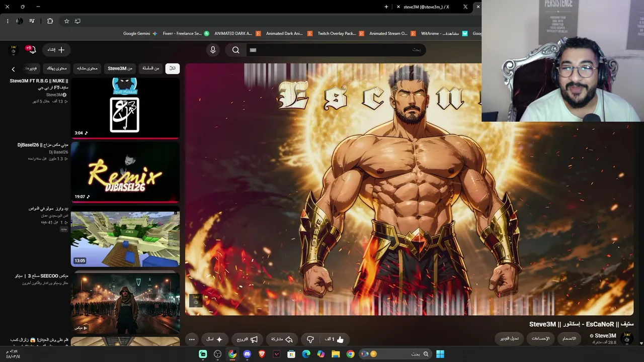Open the Animated Stream O... bookmark
Screen dimensions: 644x362
tap(392, 34)
